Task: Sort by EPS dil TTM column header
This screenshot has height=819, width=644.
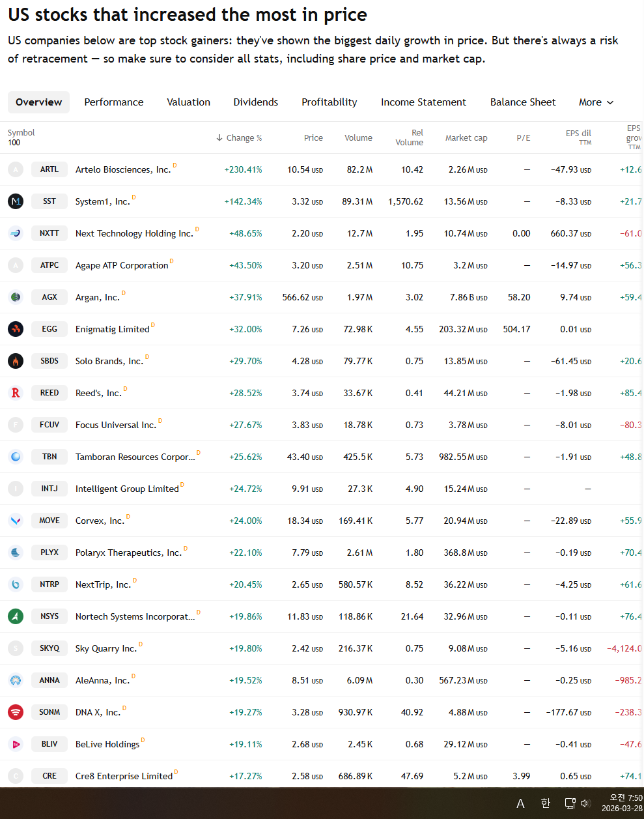Action: 578,137
